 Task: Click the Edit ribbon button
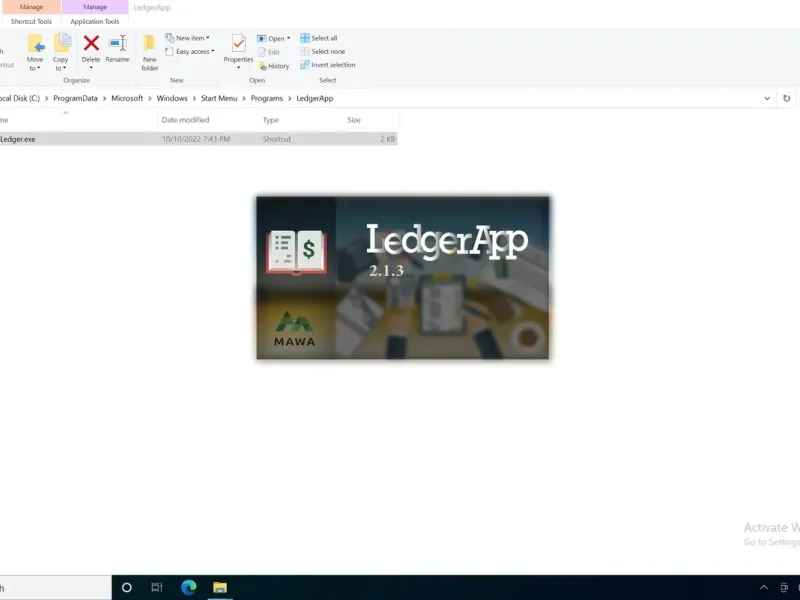pyautogui.click(x=269, y=52)
